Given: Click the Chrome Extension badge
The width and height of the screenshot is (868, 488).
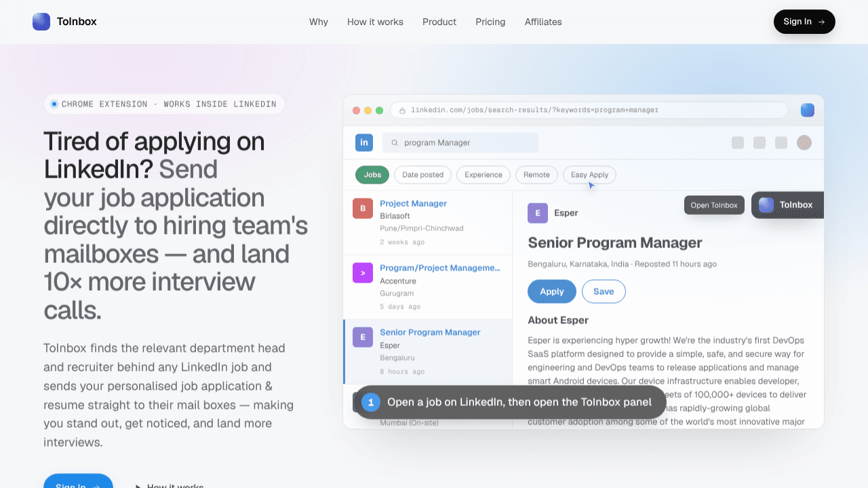Looking at the screenshot, I should coord(164,104).
